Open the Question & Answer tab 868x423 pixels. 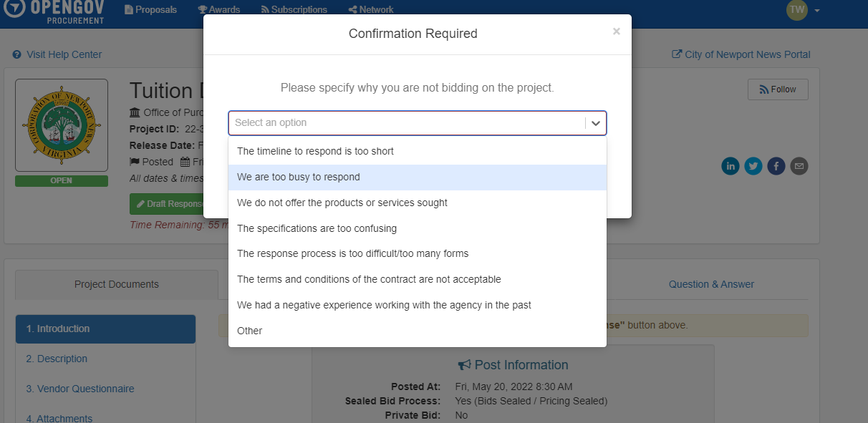point(711,284)
